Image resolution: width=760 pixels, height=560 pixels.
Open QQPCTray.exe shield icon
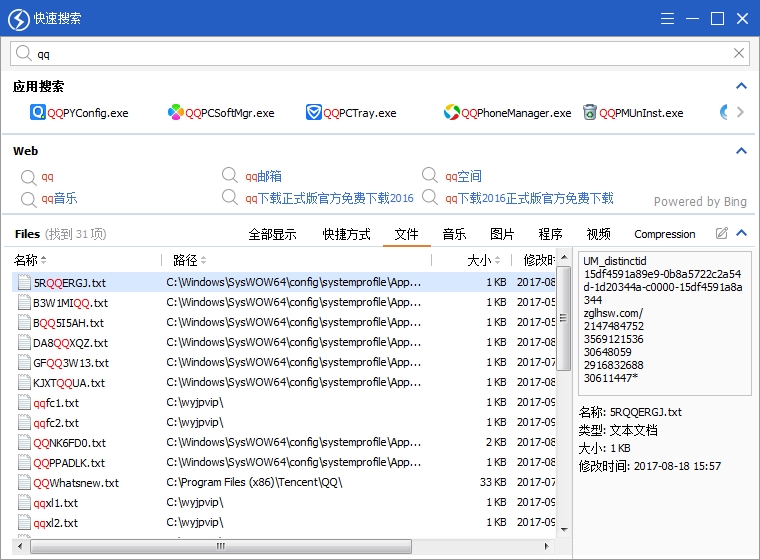pyautogui.click(x=313, y=113)
